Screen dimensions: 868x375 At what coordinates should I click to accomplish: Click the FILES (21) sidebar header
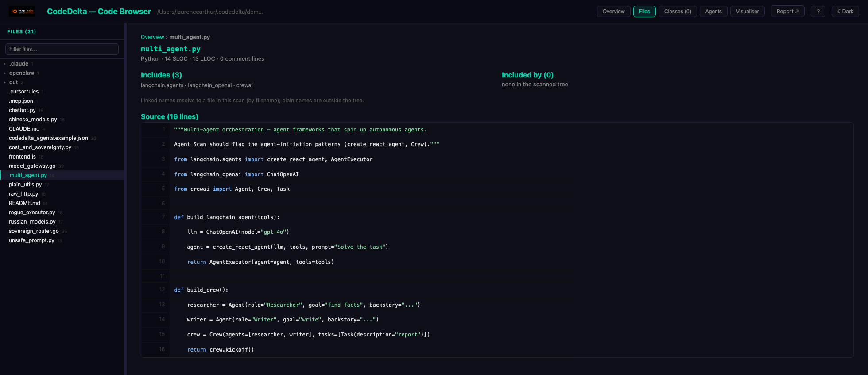[x=22, y=31]
